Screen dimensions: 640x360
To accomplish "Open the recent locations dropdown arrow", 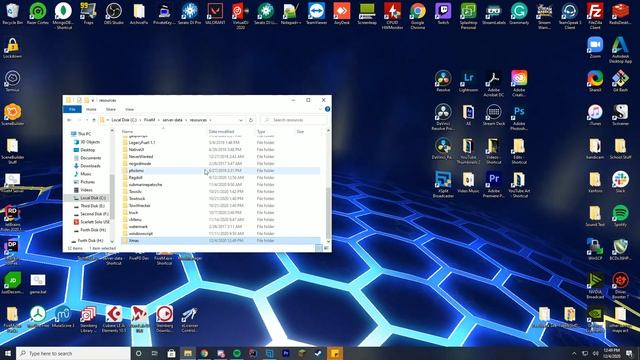I will coord(87,120).
